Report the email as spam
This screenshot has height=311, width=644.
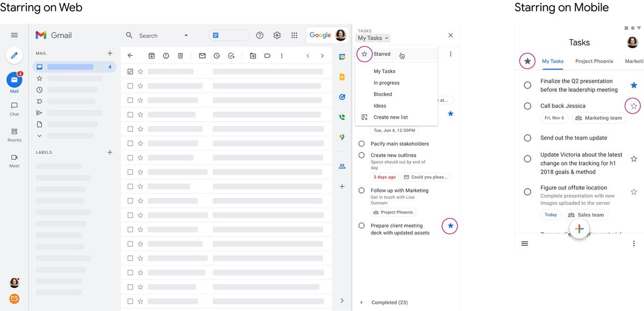pyautogui.click(x=166, y=55)
